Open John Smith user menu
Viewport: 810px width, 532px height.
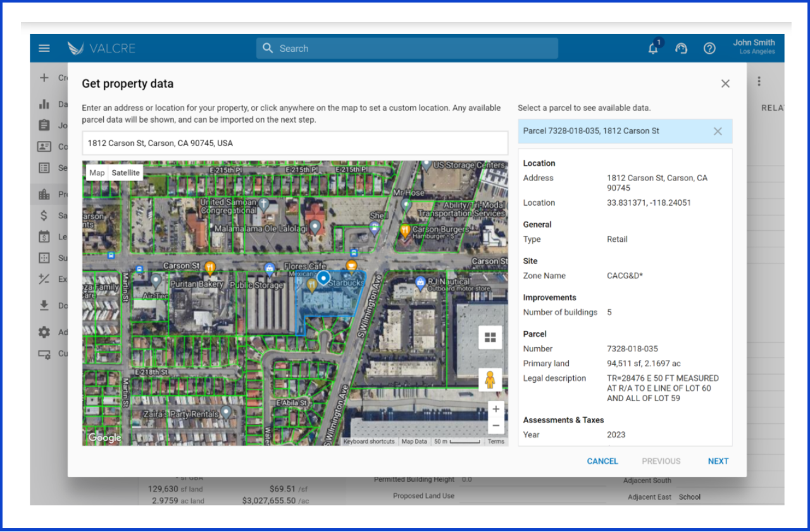pos(754,47)
